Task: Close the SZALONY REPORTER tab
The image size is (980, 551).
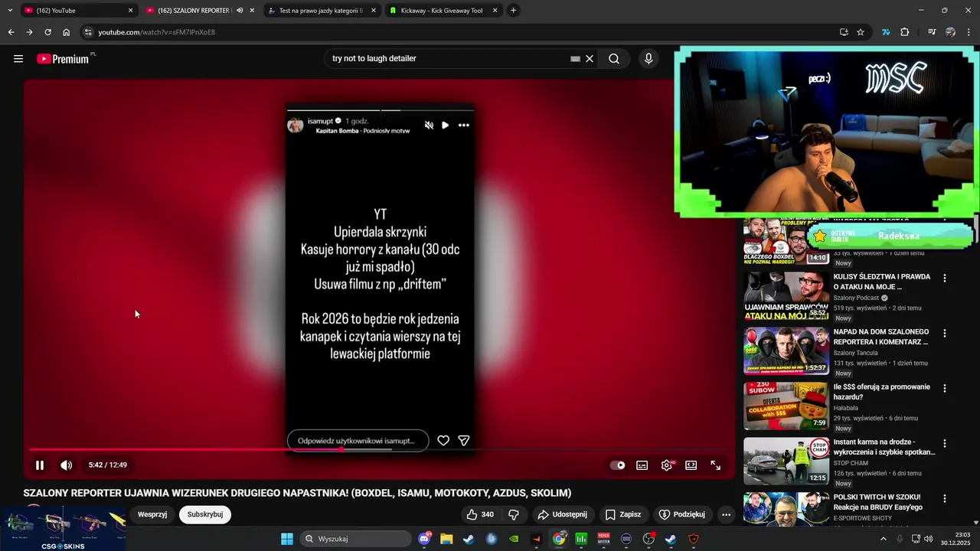Action: coord(252,11)
